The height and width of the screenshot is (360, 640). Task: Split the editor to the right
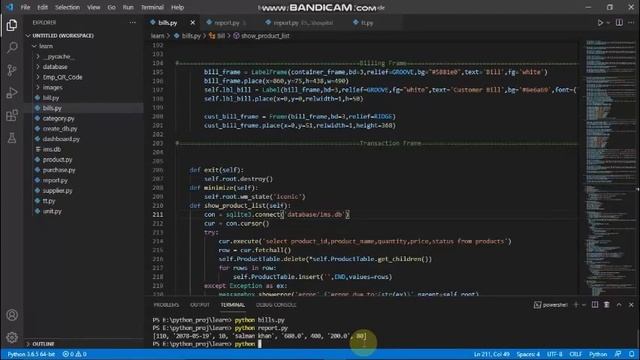619,23
